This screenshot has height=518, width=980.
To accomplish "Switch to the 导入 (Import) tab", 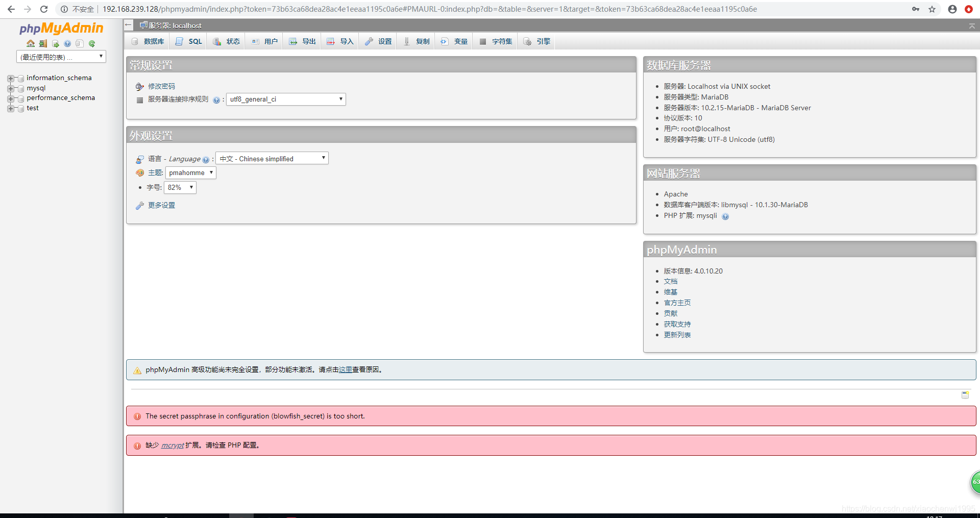I will click(x=340, y=41).
